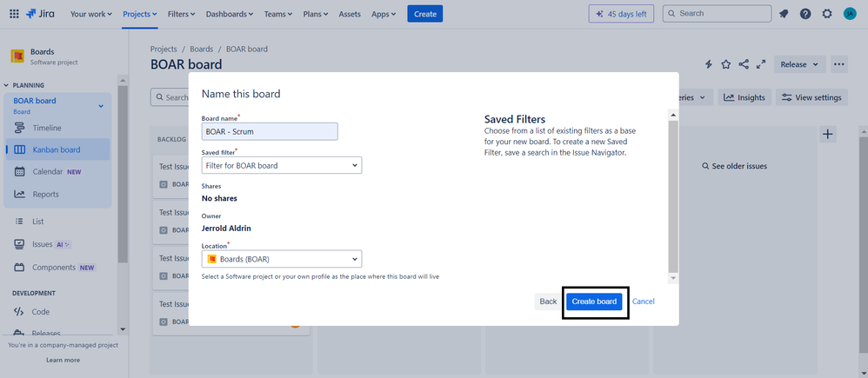868x378 pixels.
Task: Open Reports in the sidebar
Action: click(x=58, y=195)
